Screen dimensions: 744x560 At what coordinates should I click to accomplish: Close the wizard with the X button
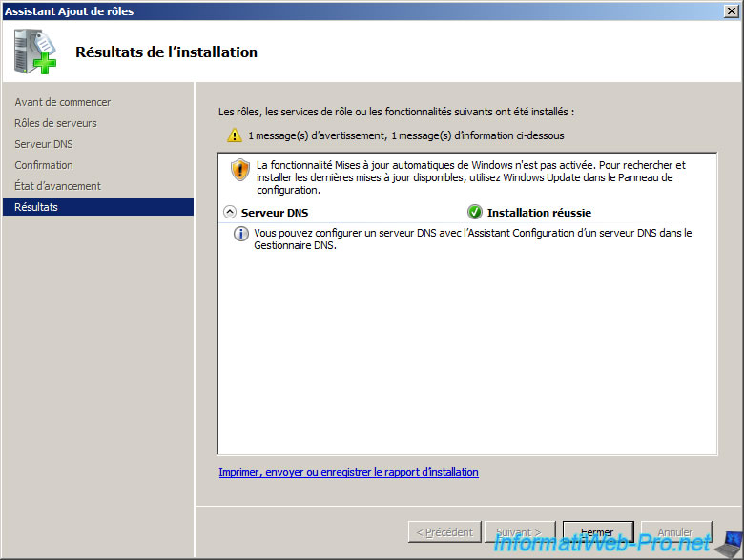[732, 11]
